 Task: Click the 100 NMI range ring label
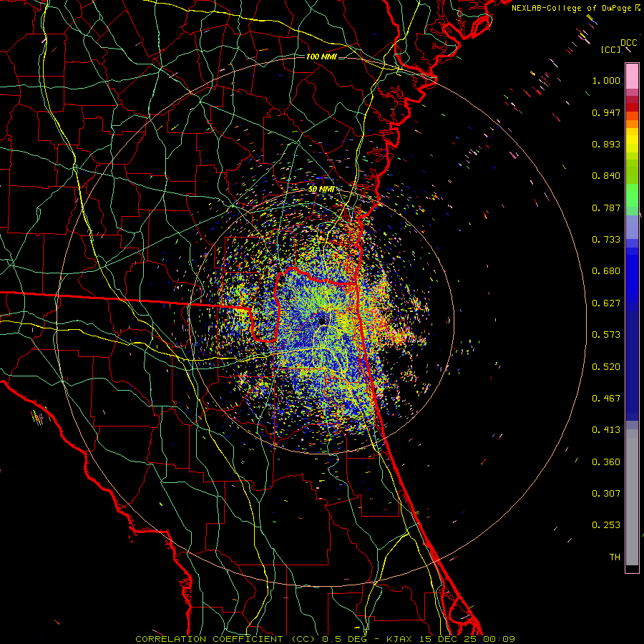pos(321,57)
